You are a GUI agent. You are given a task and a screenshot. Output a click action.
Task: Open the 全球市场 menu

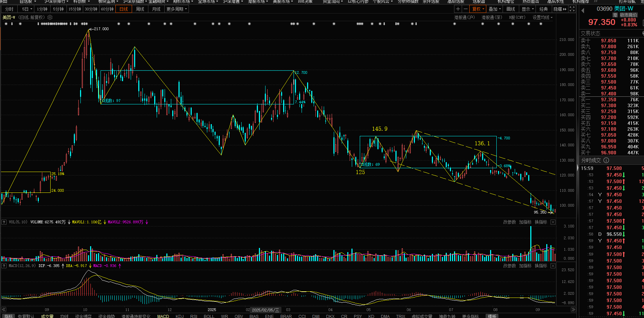[208, 1]
